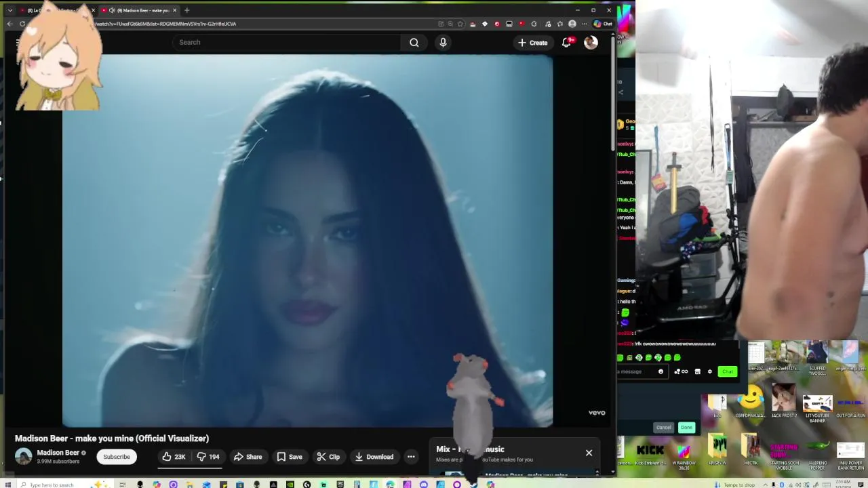Open the chat shop storefront icon
Screen dimensions: 868x488
click(x=697, y=371)
